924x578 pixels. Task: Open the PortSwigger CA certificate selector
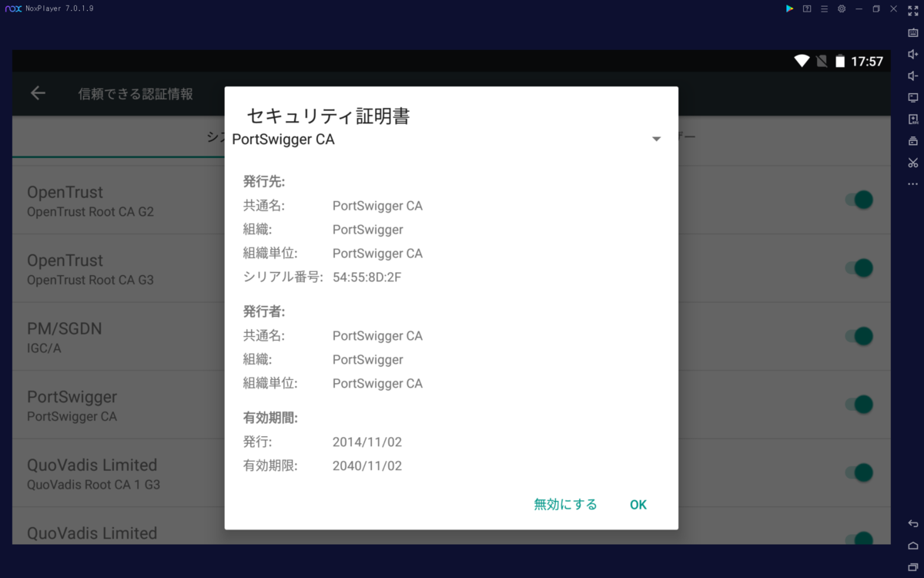click(451, 140)
